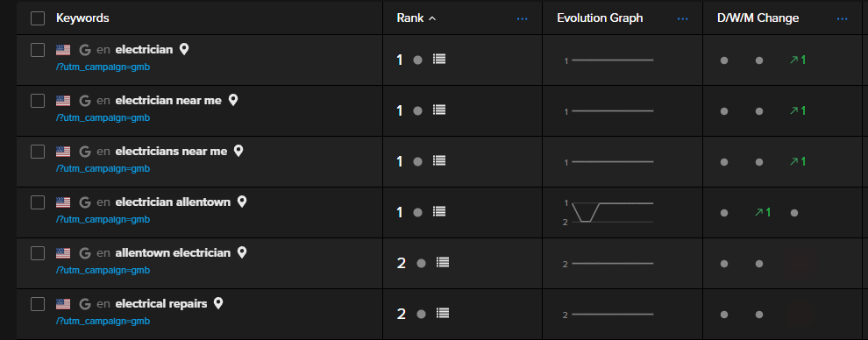Tick checkbox for electrician near me
The image size is (868, 340).
click(38, 101)
